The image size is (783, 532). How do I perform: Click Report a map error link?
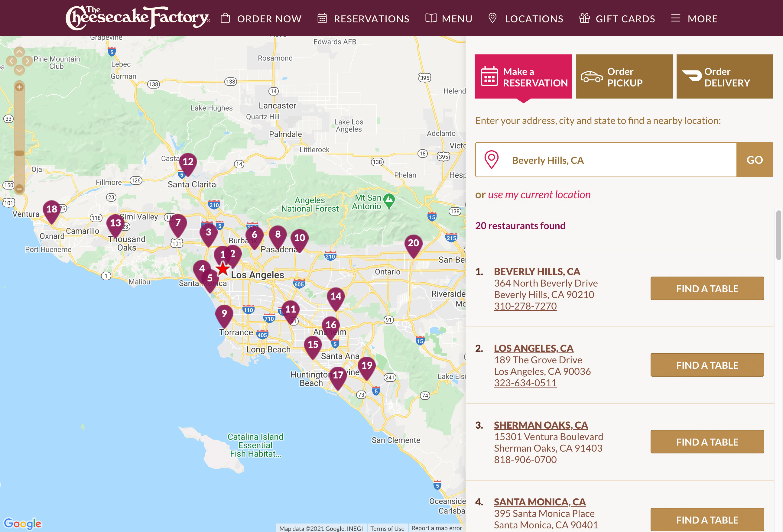tap(436, 528)
